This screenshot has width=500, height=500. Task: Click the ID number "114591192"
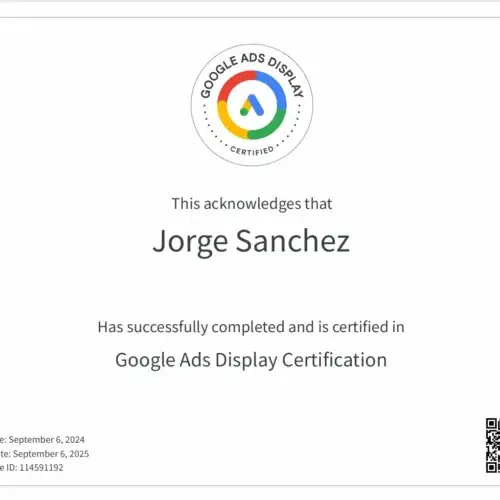tap(41, 467)
